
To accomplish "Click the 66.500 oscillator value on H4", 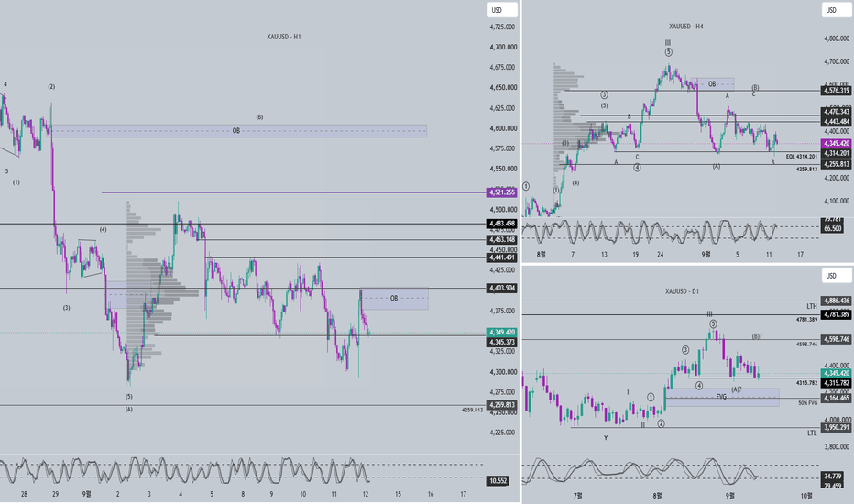I will (832, 228).
